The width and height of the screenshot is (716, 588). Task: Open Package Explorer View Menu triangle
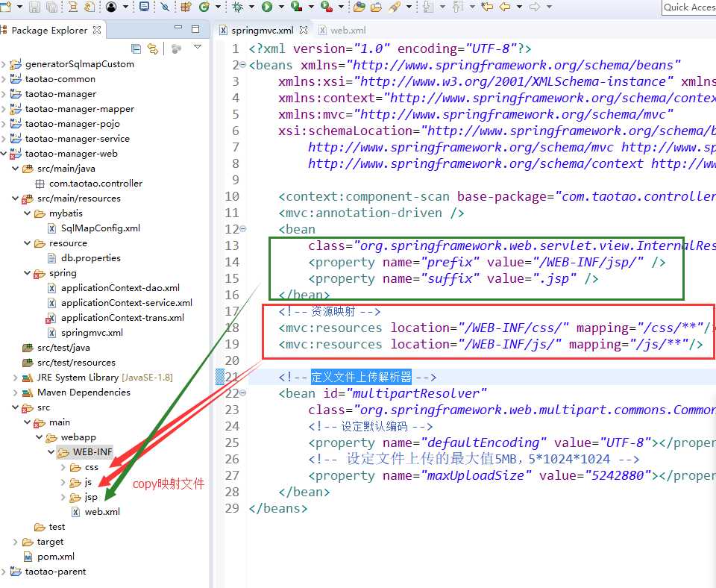[x=197, y=46]
